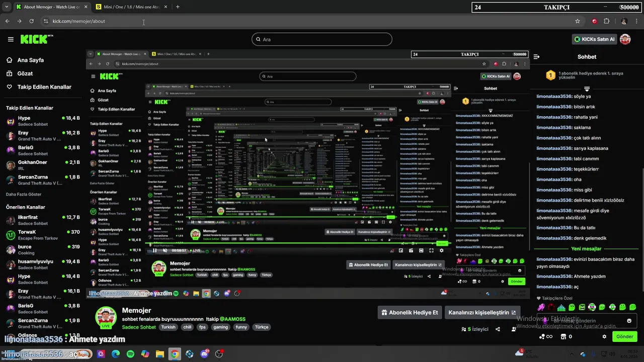
Task: Open the hamburger sidebar menu
Action: click(11, 39)
